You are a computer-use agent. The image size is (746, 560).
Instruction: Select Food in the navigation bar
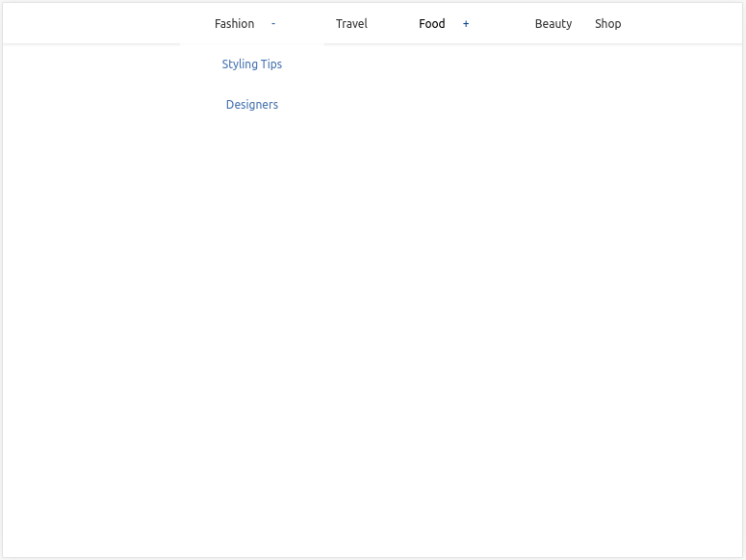click(431, 24)
